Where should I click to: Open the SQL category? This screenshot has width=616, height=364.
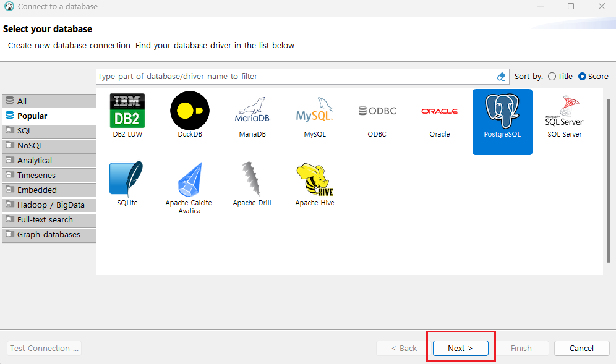tap(49, 131)
